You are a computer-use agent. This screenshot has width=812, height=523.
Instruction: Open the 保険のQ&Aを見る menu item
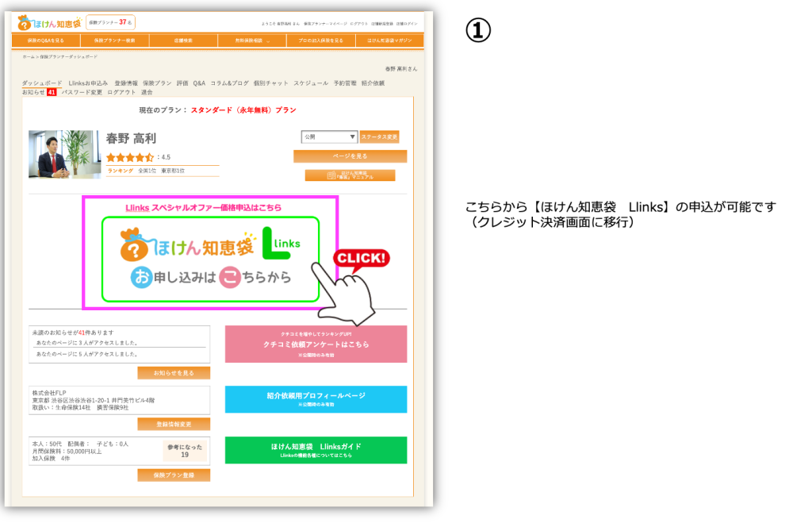tap(45, 40)
